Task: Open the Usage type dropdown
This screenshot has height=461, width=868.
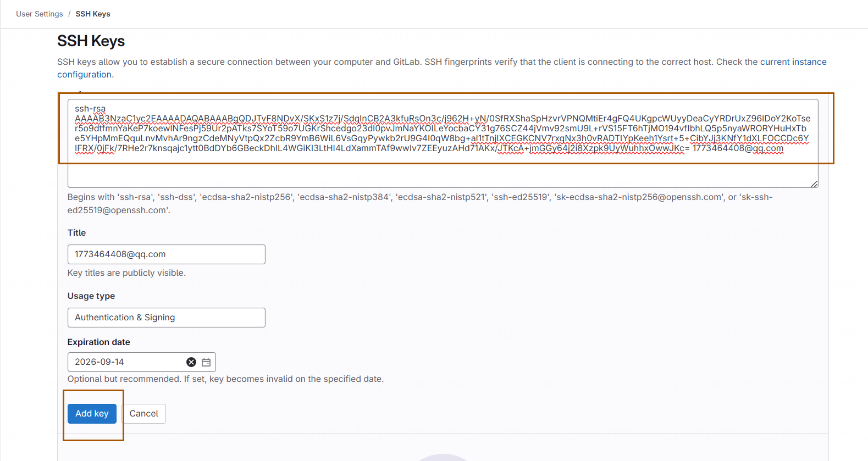Action: [x=167, y=318]
